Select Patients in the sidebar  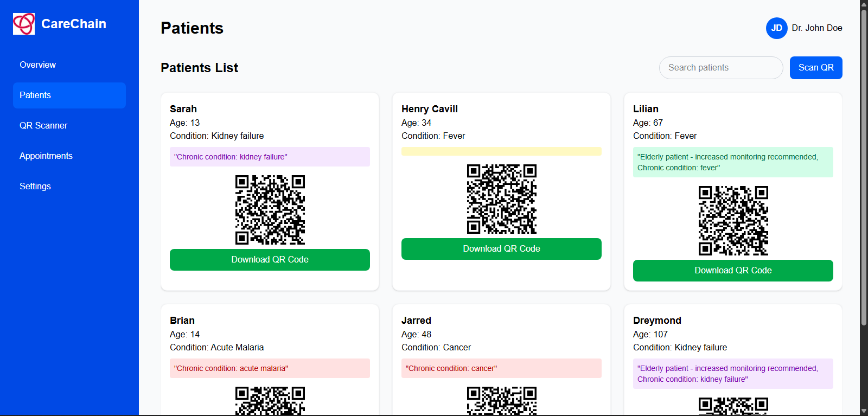69,95
